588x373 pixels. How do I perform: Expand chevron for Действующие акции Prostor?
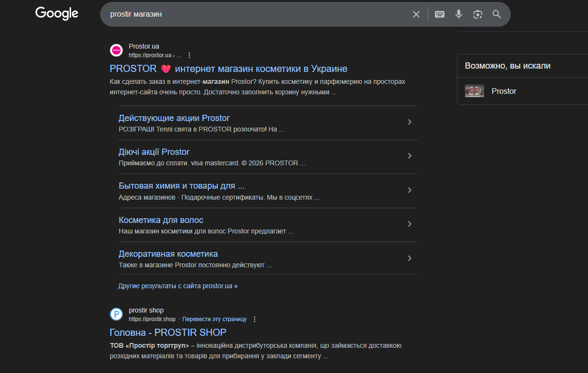pos(409,122)
